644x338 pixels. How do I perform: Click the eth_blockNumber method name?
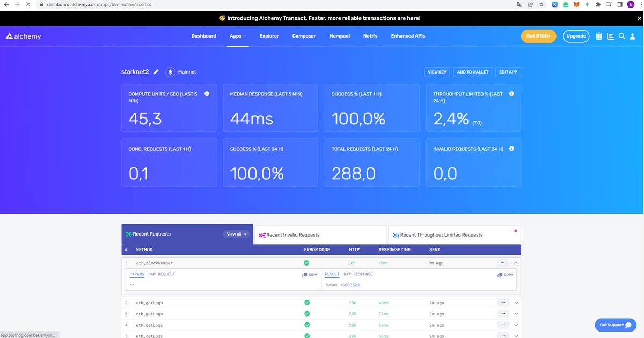[x=155, y=263]
